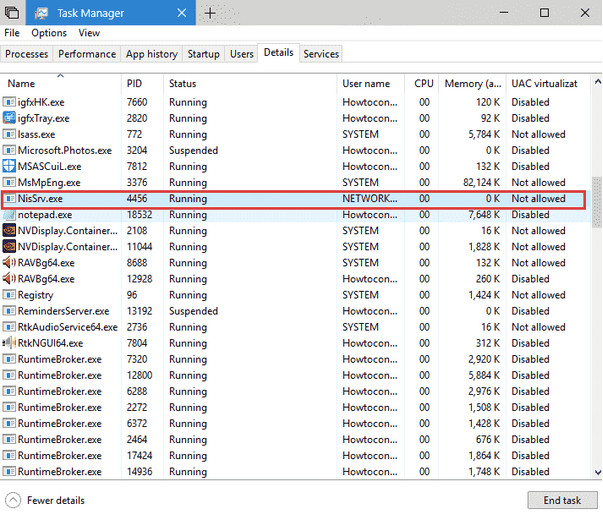
Task: Click the RtkAudioService64.exe process icon
Action: [x=9, y=327]
